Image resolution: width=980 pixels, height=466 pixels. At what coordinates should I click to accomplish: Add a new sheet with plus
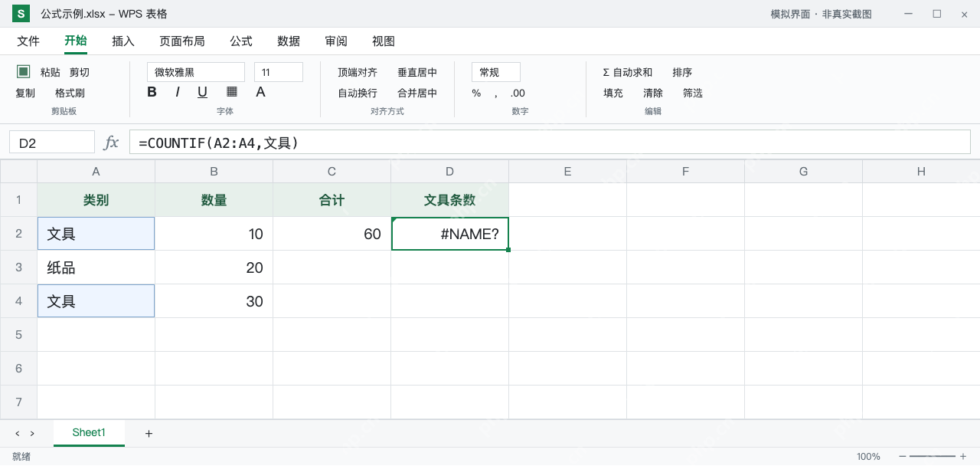tap(149, 434)
